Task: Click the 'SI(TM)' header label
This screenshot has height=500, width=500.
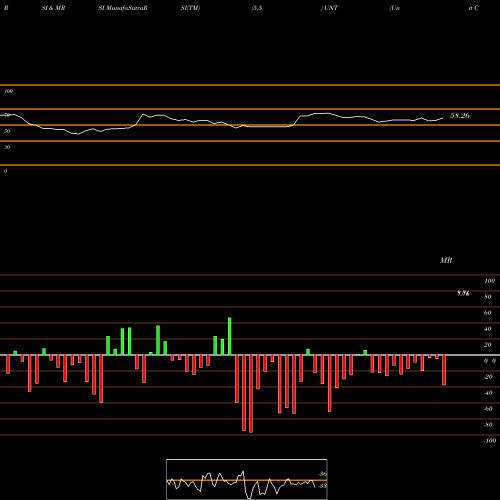Action: click(x=190, y=8)
